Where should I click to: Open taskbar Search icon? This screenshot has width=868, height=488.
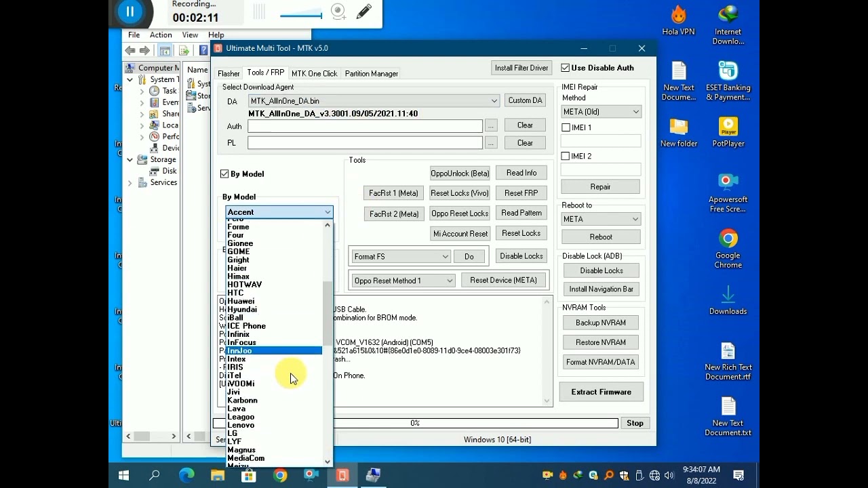[x=155, y=475]
